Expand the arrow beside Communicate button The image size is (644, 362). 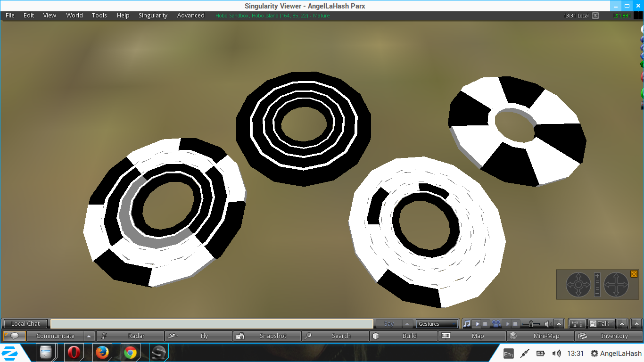89,336
